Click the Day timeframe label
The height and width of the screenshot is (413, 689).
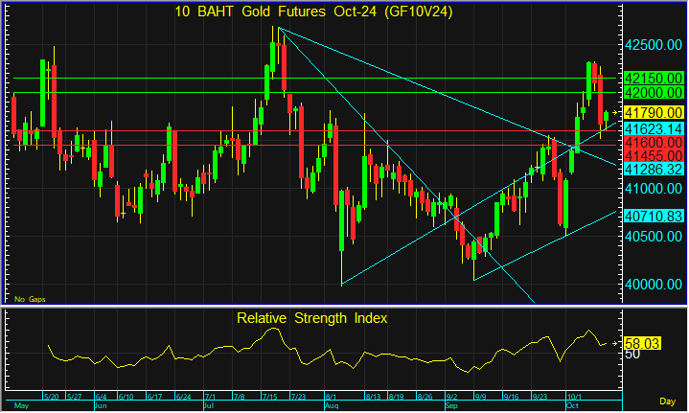point(667,401)
